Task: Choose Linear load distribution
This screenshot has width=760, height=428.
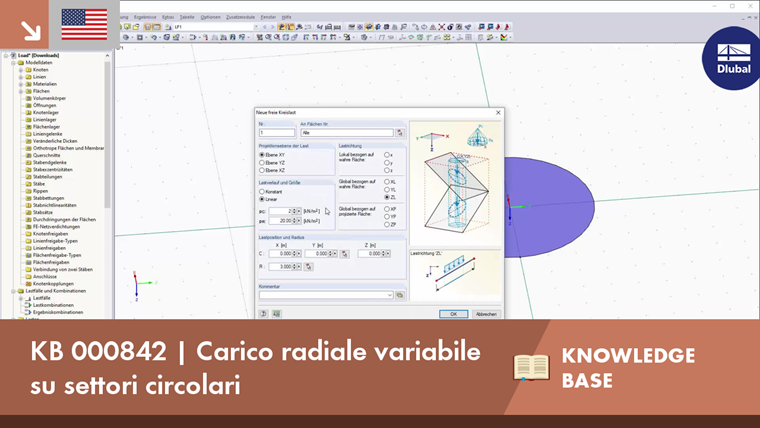Action: tap(262, 199)
